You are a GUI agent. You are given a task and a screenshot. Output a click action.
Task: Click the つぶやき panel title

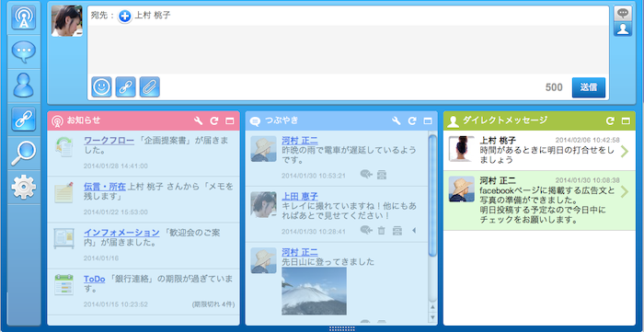pos(282,120)
